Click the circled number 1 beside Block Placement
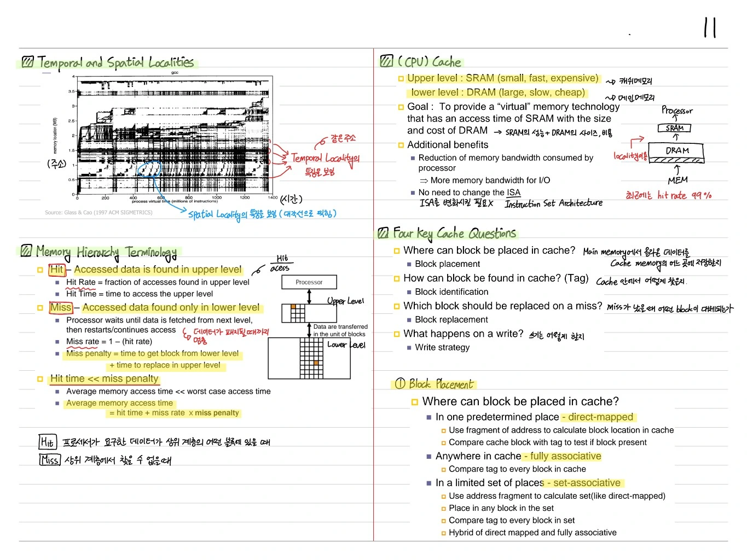Screen dimensions: 747x560 [400, 383]
